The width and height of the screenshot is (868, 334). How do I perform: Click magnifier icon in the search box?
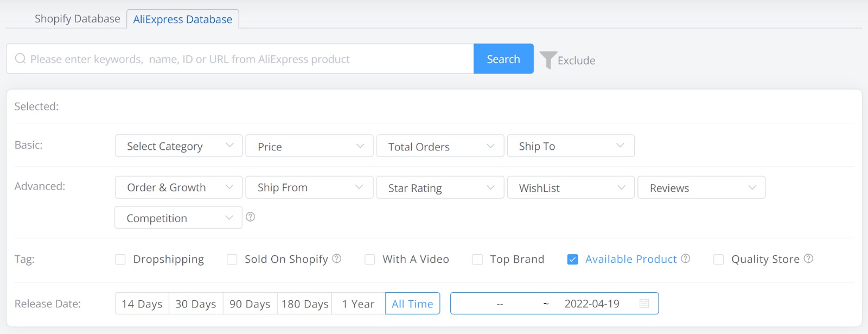pyautogui.click(x=20, y=59)
